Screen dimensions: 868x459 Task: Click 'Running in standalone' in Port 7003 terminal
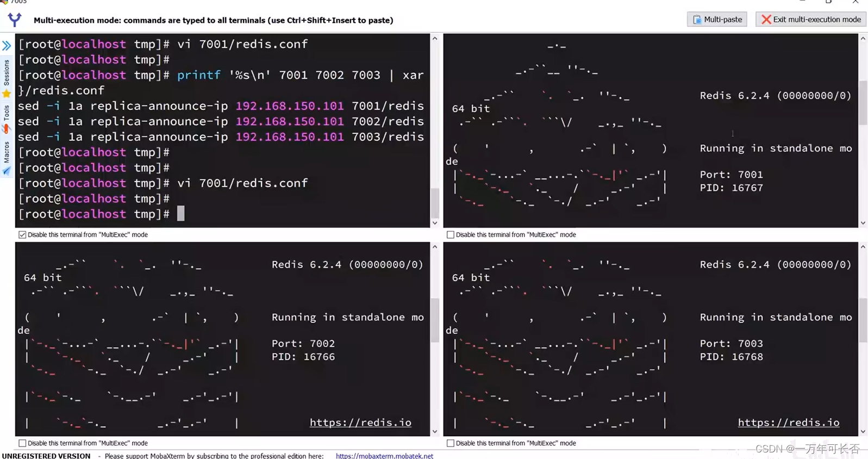pyautogui.click(x=766, y=317)
